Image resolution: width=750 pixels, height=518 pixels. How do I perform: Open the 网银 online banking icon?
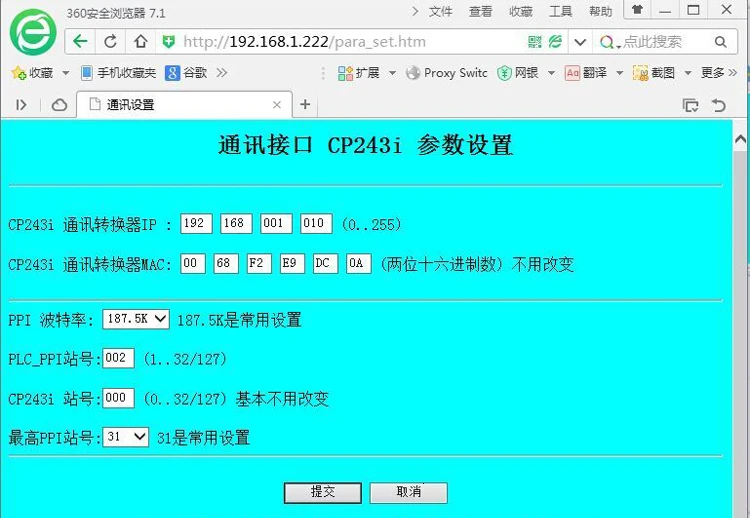504,73
